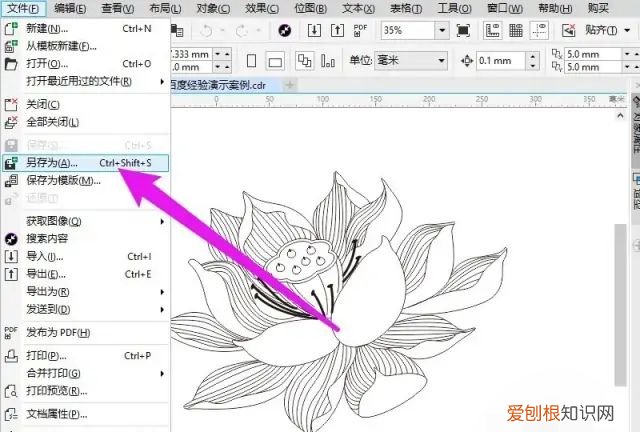Click the toolbar Publish to PDF button
Viewport: 640px width, 432px height.
360,30
